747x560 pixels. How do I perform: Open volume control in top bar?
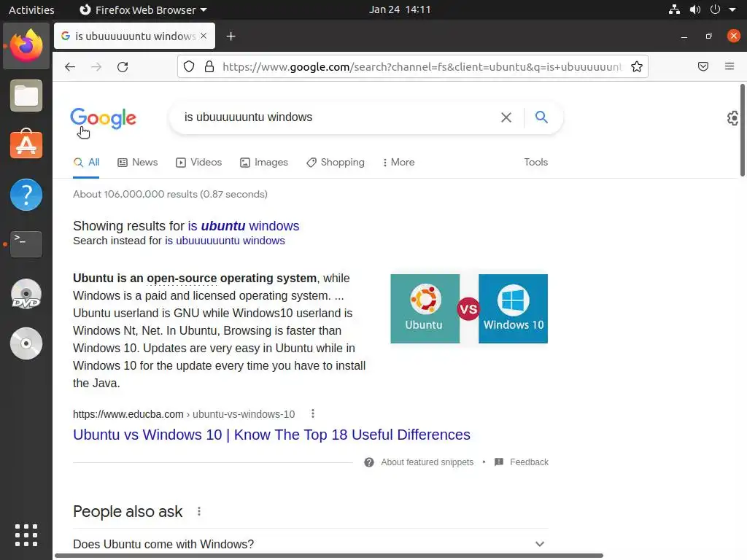695,9
